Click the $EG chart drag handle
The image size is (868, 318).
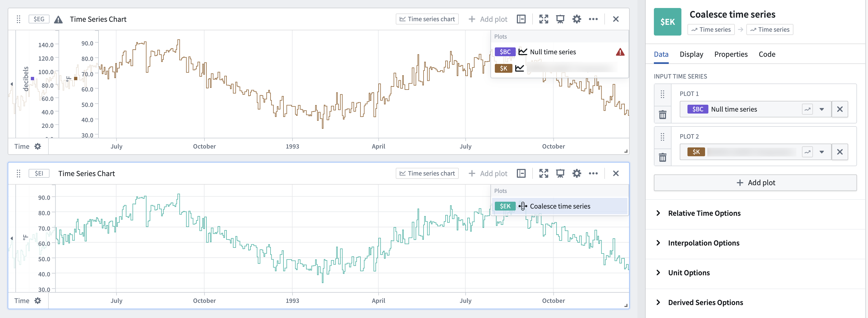[x=18, y=19]
